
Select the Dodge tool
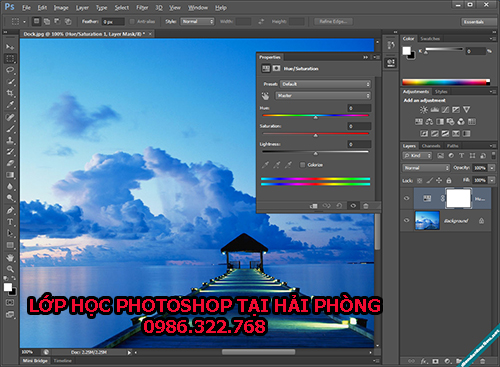(10, 198)
